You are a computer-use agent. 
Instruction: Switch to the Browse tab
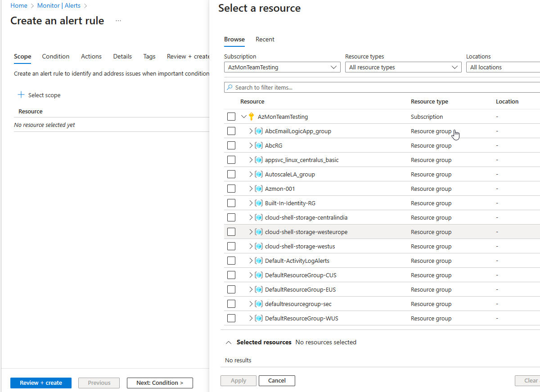coord(234,39)
